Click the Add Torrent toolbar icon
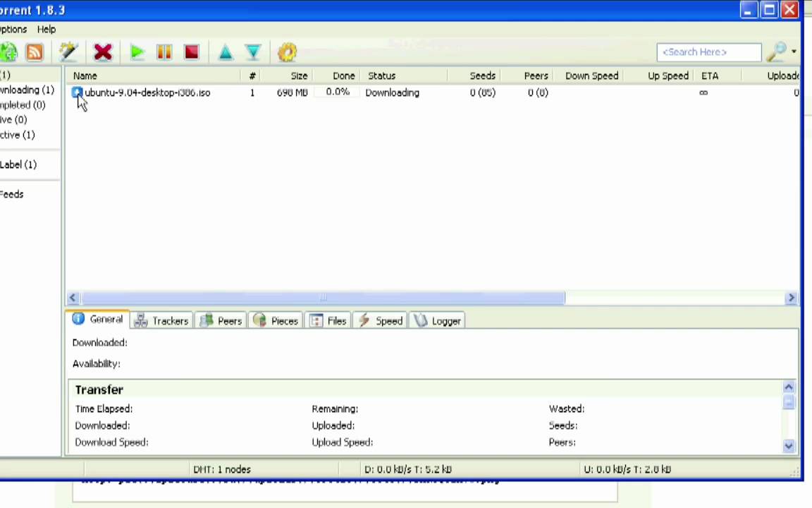Viewport: 812px width, 508px height. coord(8,52)
